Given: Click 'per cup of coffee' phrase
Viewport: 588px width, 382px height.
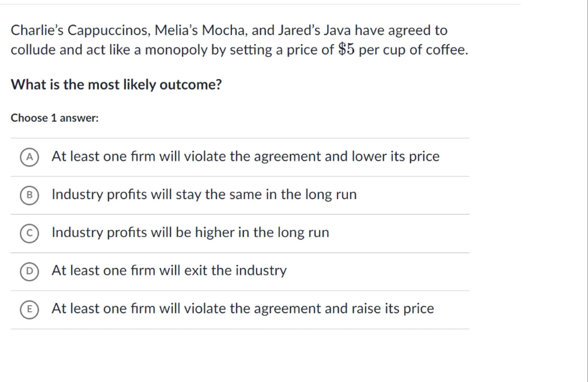Looking at the screenshot, I should tap(413, 50).
